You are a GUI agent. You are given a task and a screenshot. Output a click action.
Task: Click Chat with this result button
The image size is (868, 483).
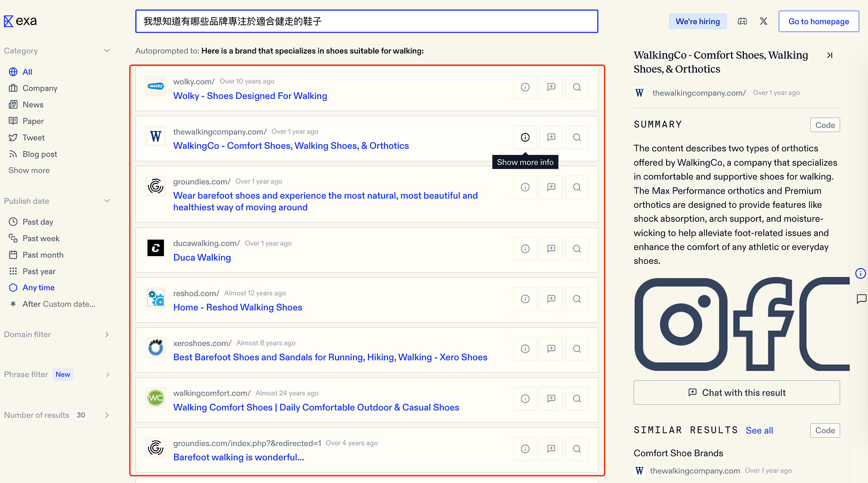point(737,392)
